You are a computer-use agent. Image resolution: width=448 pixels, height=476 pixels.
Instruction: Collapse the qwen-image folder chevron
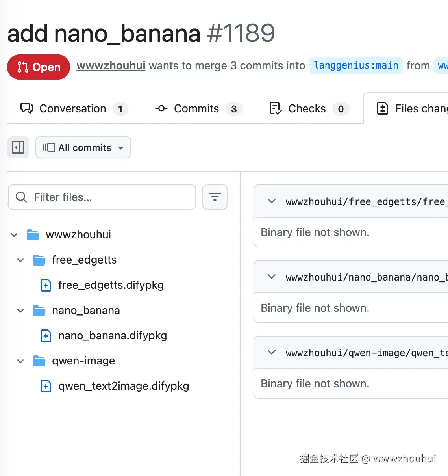pyautogui.click(x=20, y=361)
